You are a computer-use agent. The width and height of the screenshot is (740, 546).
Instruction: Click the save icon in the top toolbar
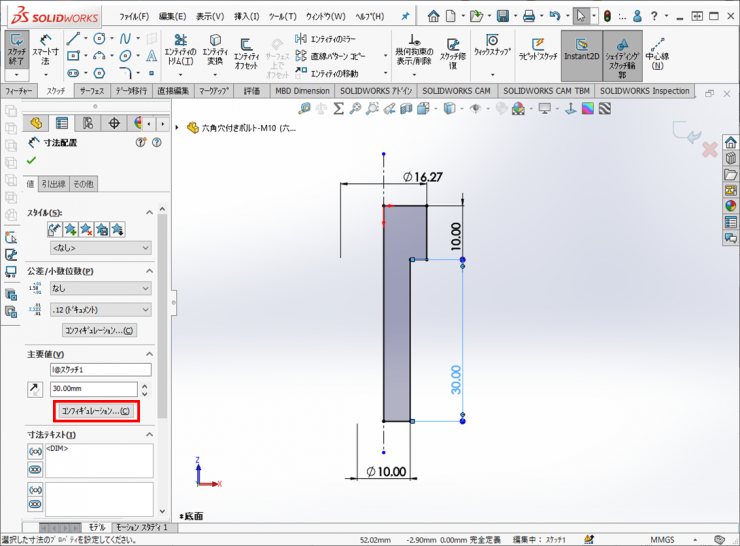[x=503, y=16]
